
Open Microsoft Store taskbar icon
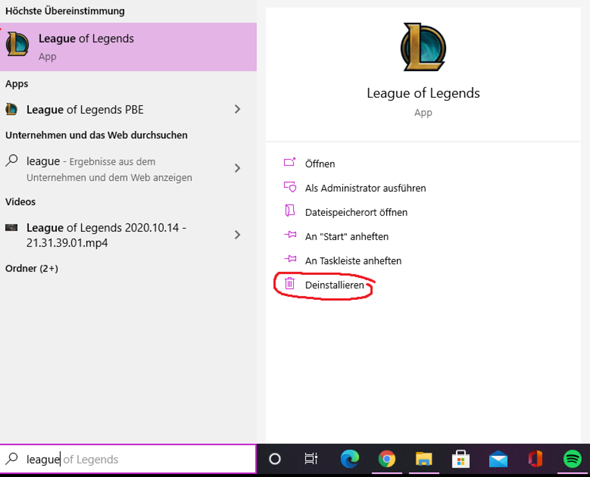pyautogui.click(x=461, y=459)
